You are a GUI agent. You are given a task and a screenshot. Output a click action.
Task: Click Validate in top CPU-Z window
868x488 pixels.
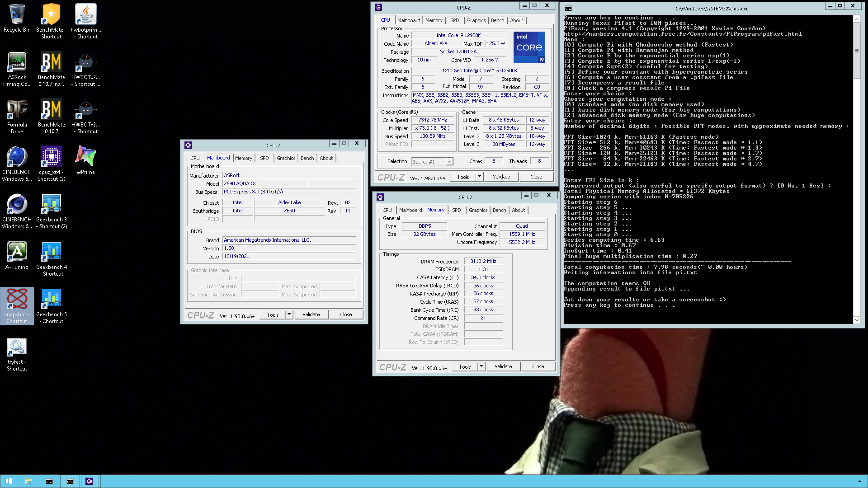click(501, 177)
